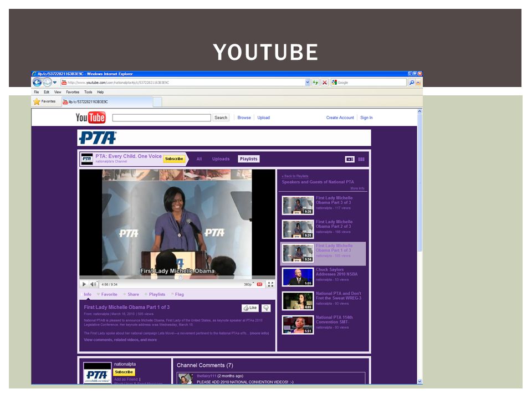Go forward with the browser Forward arrow
Image resolution: width=532 pixels, height=399 pixels.
pyautogui.click(x=47, y=82)
